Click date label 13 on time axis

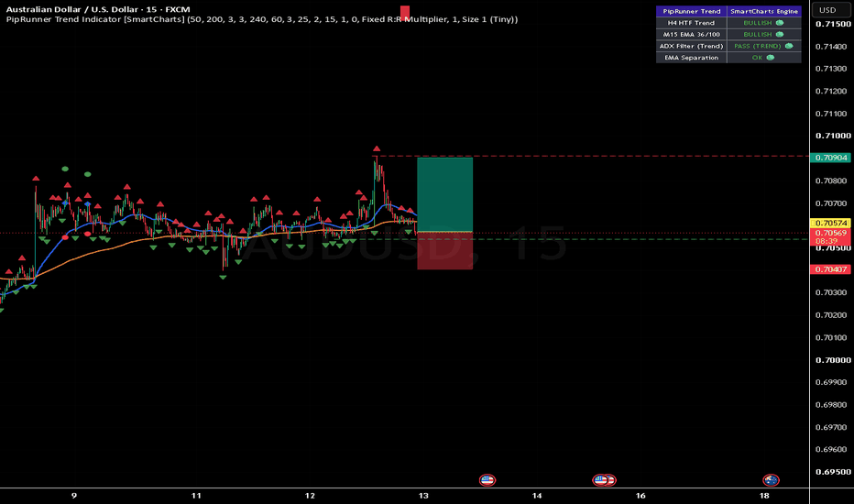click(x=423, y=496)
